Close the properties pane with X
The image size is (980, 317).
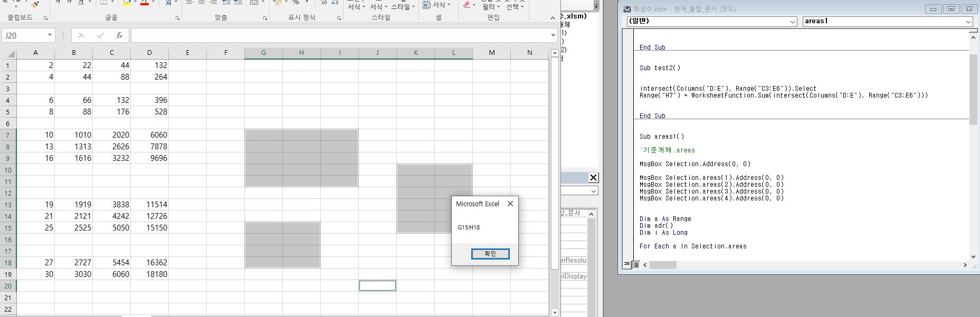pos(593,177)
